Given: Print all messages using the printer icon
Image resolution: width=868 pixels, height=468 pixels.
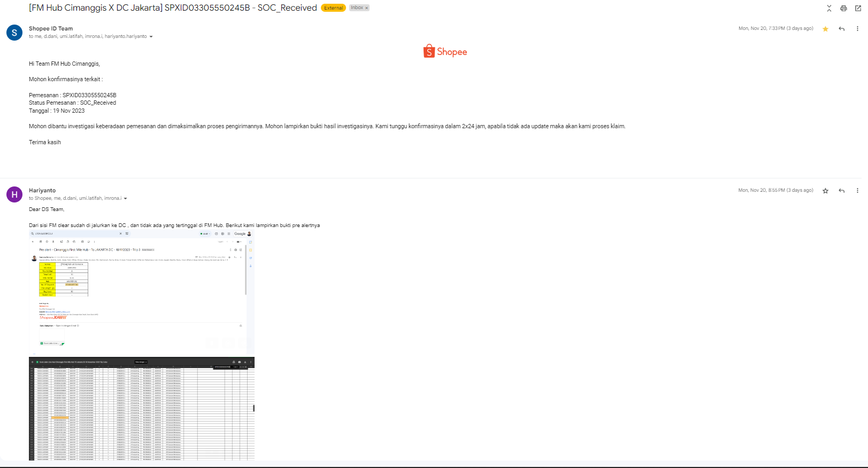Looking at the screenshot, I should (x=843, y=8).
